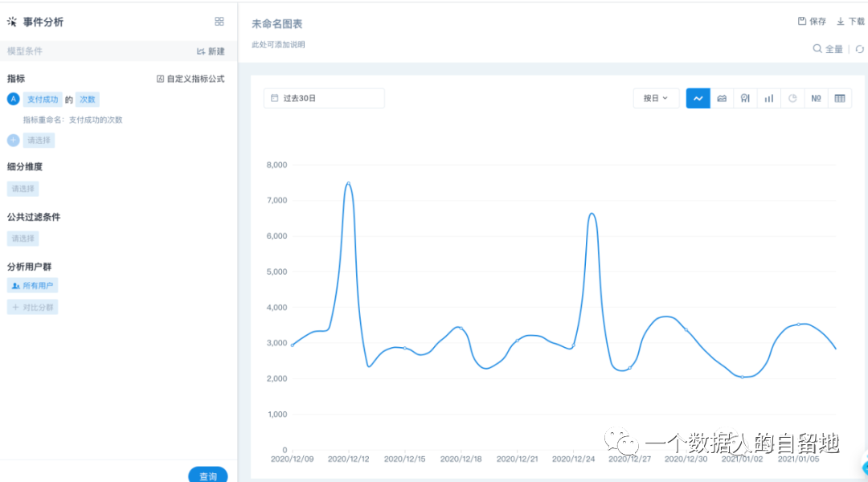This screenshot has width=868, height=482.
Task: Toggle the 支付成功 metric selector
Action: [43, 99]
